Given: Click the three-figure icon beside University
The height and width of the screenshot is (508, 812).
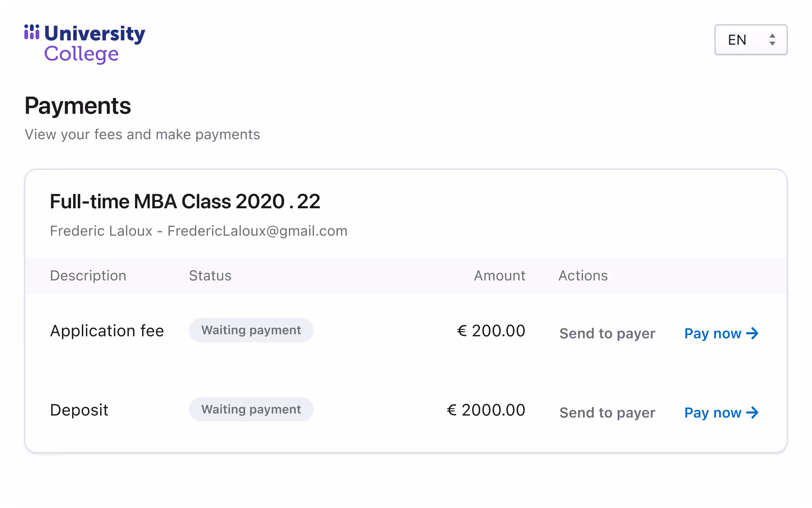Looking at the screenshot, I should (32, 32).
